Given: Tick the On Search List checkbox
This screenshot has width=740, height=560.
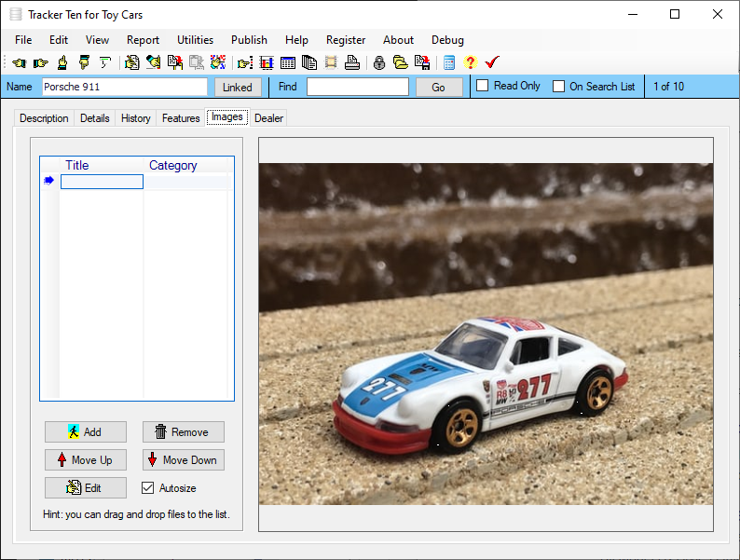Looking at the screenshot, I should (x=559, y=87).
